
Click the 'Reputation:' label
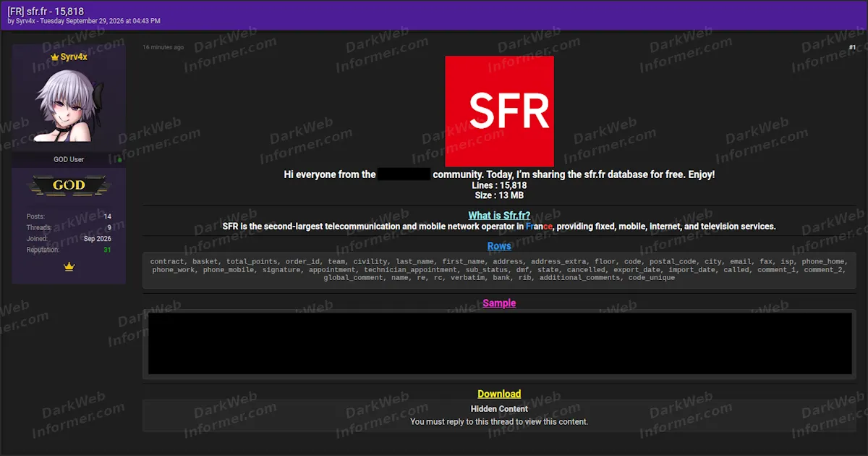coord(43,250)
